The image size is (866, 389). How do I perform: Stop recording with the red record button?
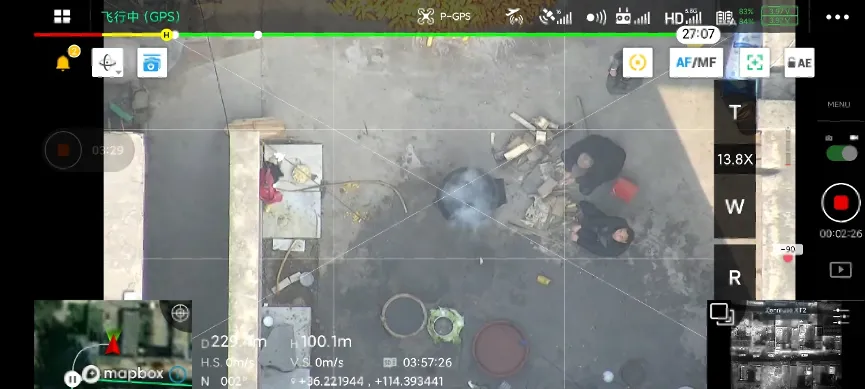point(841,203)
